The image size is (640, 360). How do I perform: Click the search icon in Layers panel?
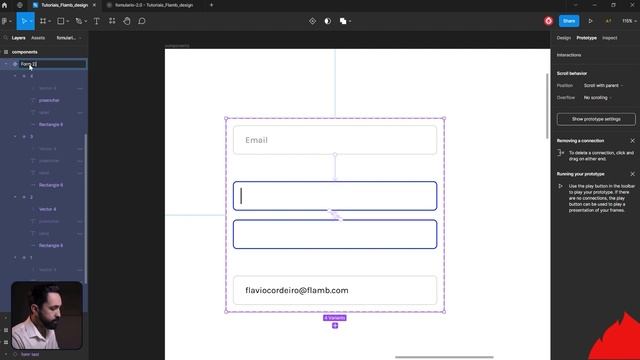(x=6, y=38)
